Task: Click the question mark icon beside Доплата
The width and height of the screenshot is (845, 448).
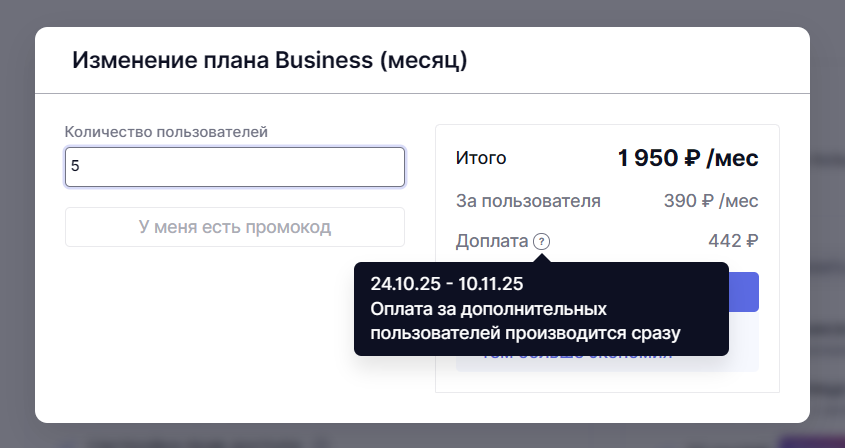Action: coord(541,241)
